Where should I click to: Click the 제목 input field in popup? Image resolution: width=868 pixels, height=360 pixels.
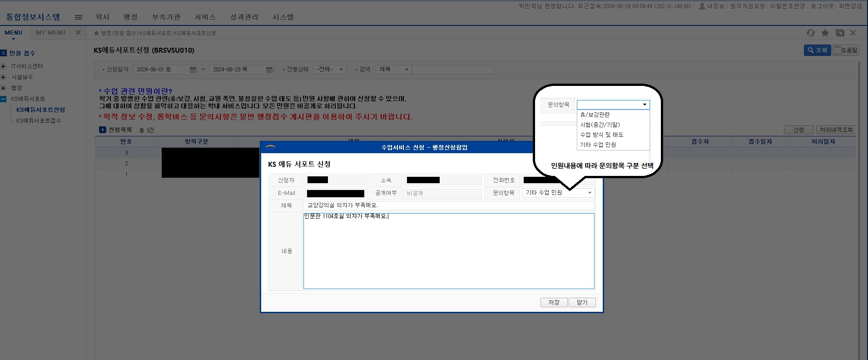point(449,205)
